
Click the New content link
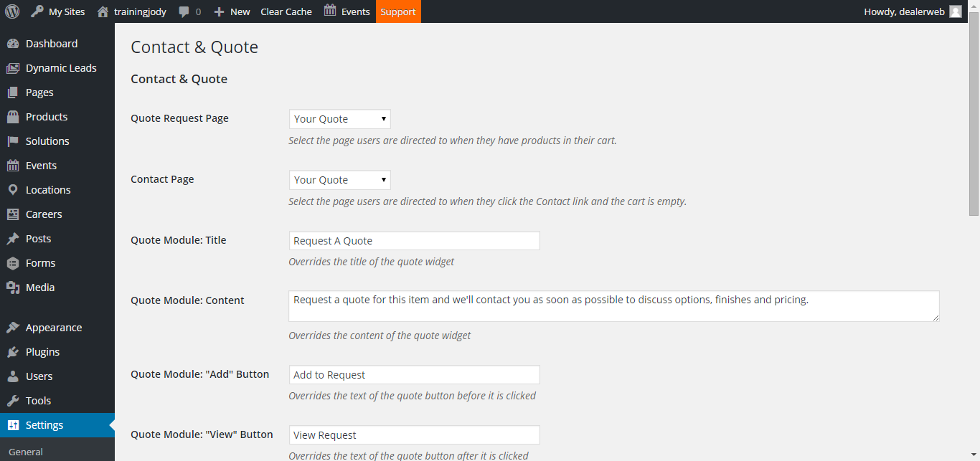click(x=240, y=11)
